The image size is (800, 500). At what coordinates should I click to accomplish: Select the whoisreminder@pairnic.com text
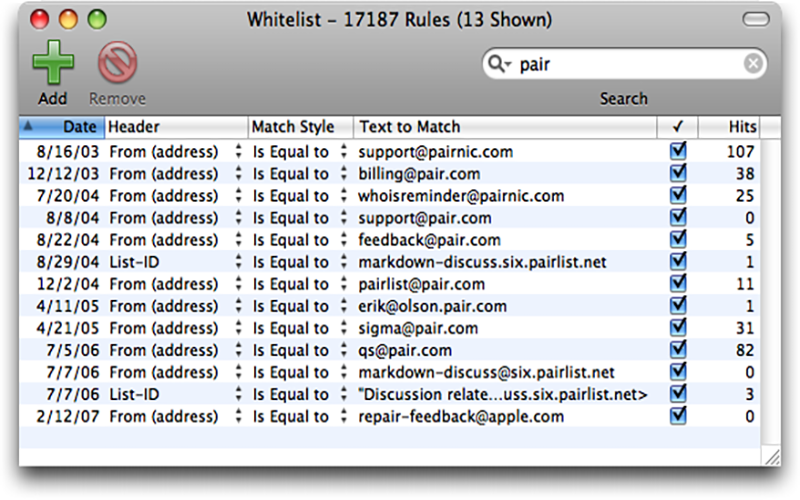(x=461, y=196)
